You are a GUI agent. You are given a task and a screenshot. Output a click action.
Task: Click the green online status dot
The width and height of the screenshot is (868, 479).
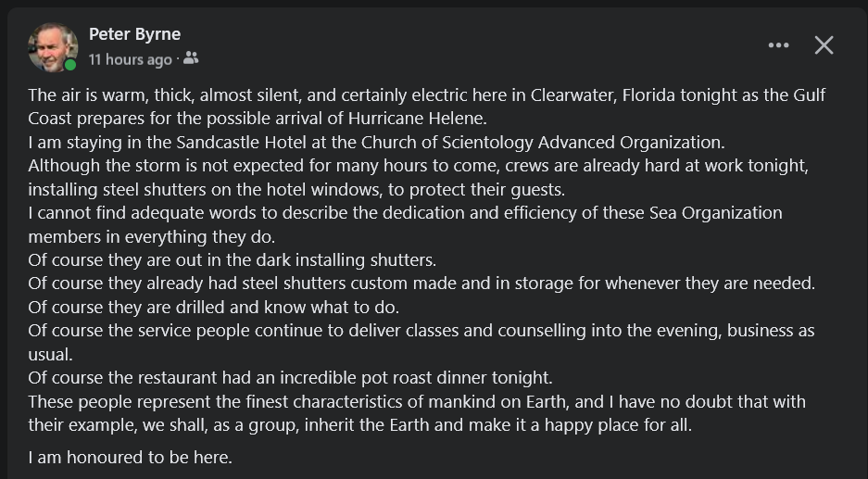pos(70,65)
